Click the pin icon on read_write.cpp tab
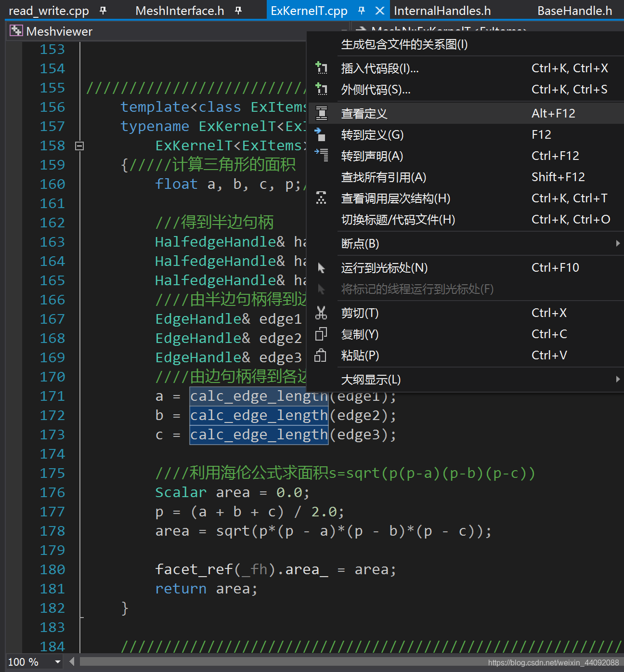Image resolution: width=624 pixels, height=672 pixels. [103, 10]
